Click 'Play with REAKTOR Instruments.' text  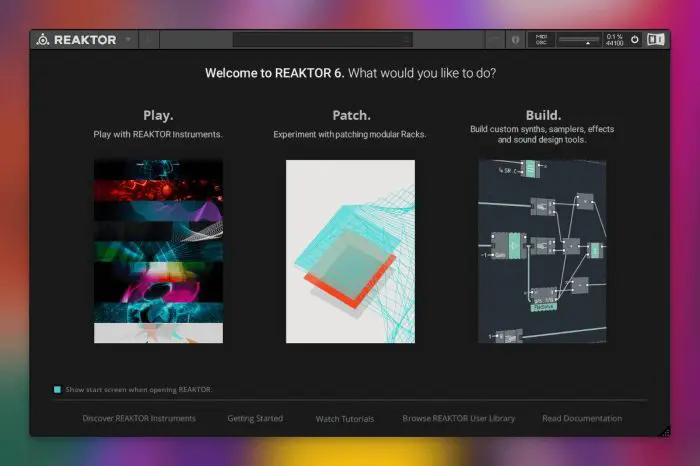coord(158,134)
